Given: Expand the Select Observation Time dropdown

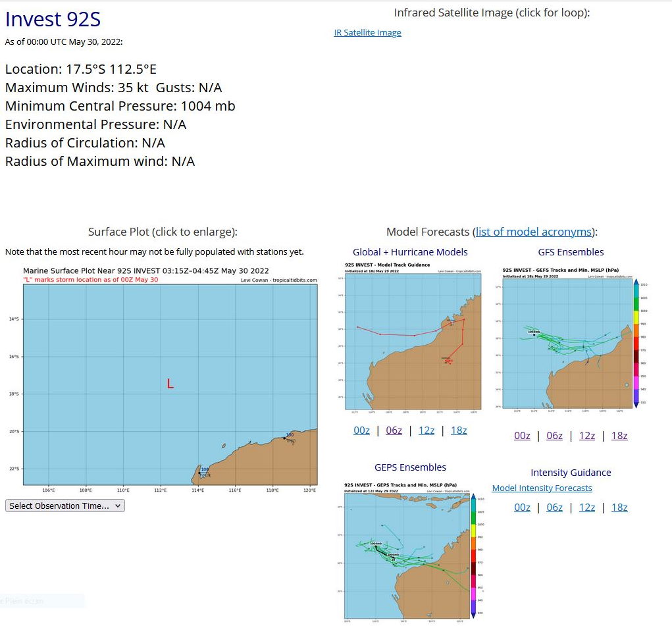Looking at the screenshot, I should 65,506.
